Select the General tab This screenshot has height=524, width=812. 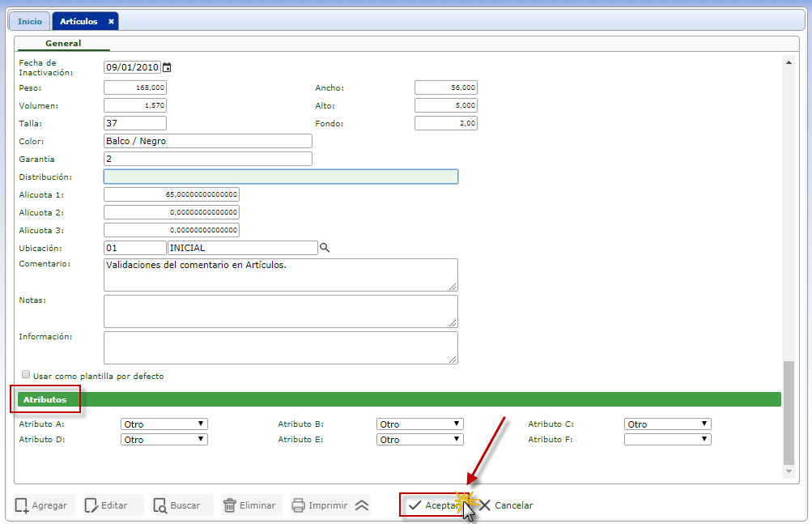[x=63, y=43]
